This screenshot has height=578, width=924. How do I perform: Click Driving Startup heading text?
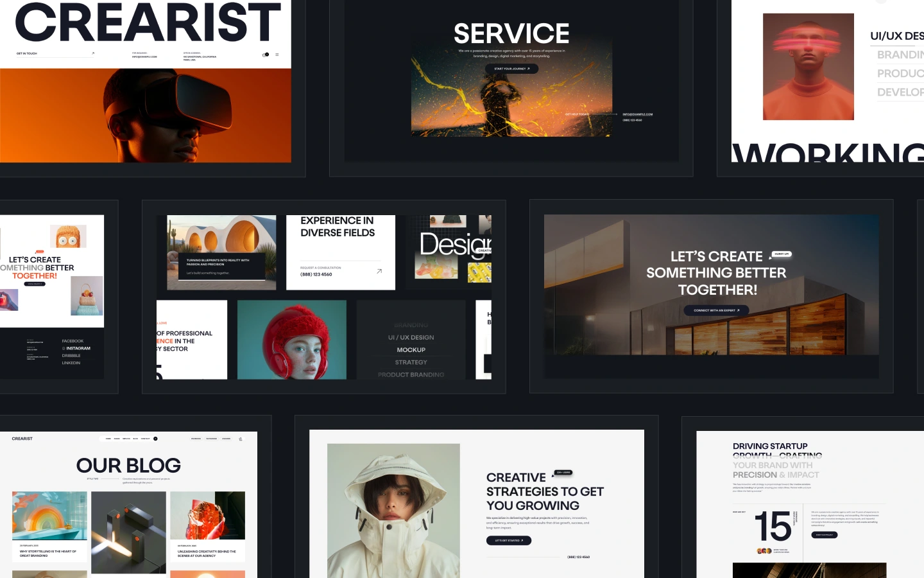[770, 446]
